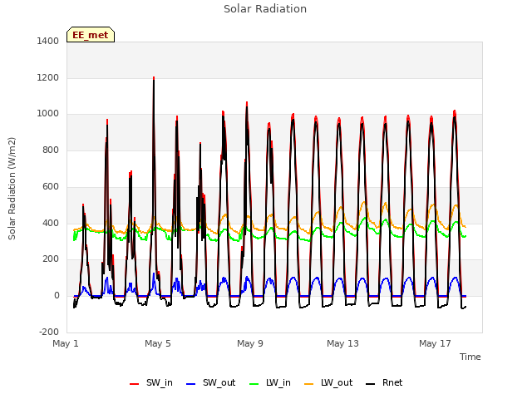Click the 1400 y-axis tick label
This screenshot has width=532, height=399.
[48, 41]
